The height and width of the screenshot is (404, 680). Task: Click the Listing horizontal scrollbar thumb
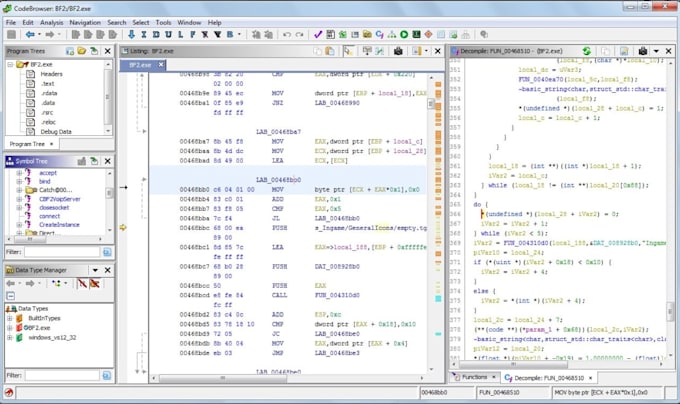pos(222,378)
